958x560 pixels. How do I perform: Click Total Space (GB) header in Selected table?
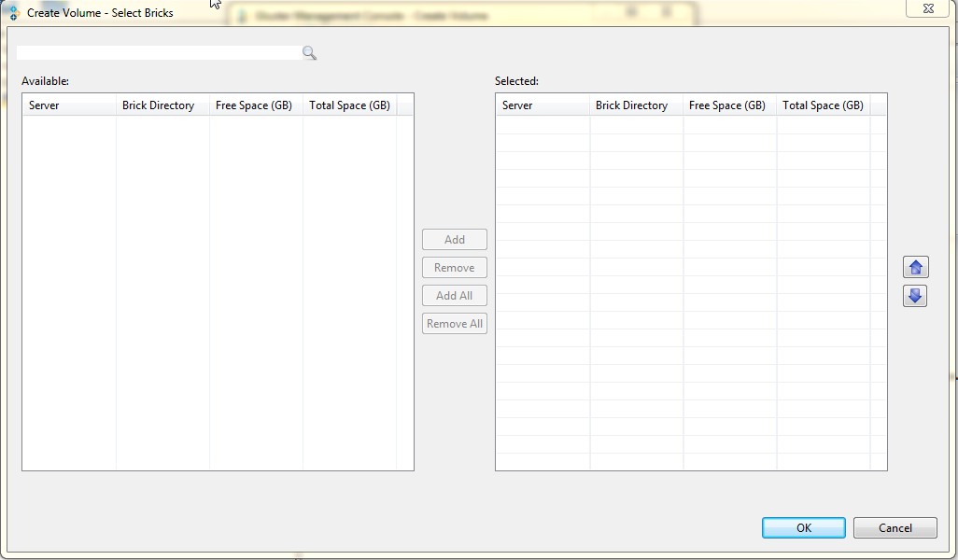point(823,105)
